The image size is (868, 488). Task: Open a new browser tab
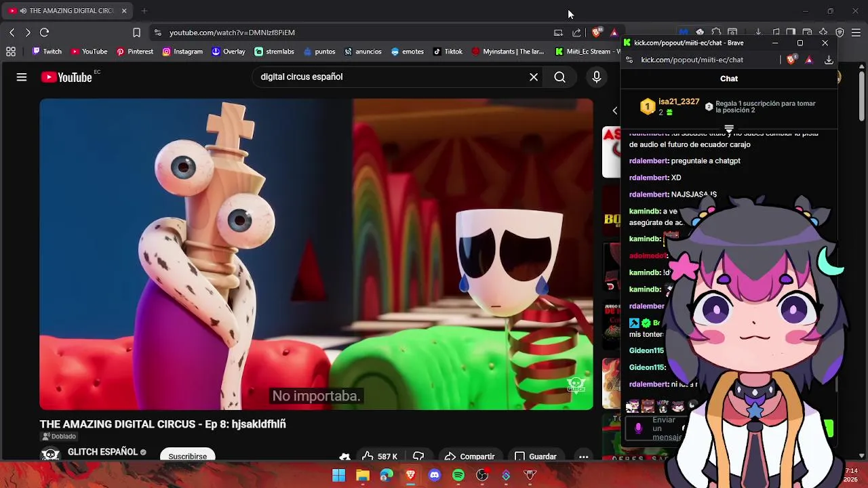pos(144,11)
